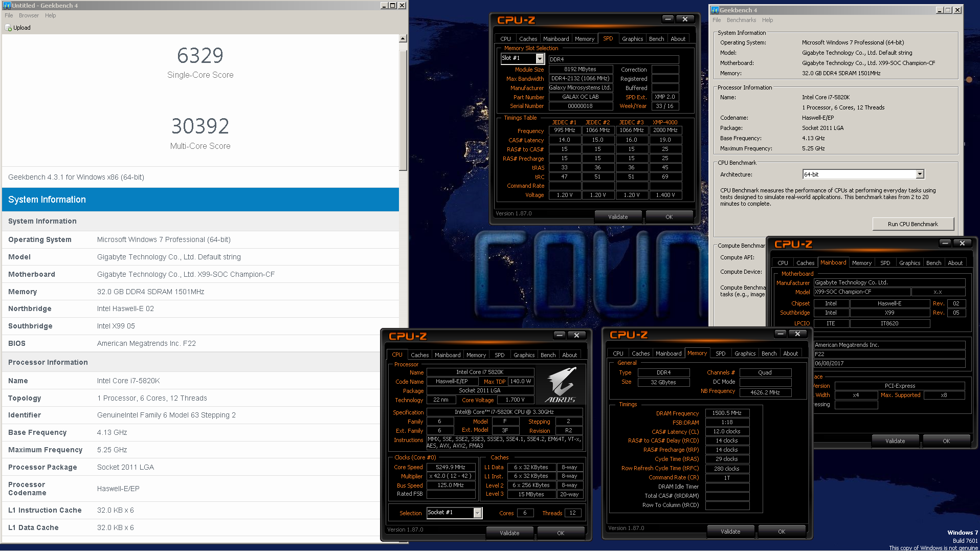The width and height of the screenshot is (980, 551).
Task: Click the 30392 Multi-Core Score value
Action: point(200,126)
